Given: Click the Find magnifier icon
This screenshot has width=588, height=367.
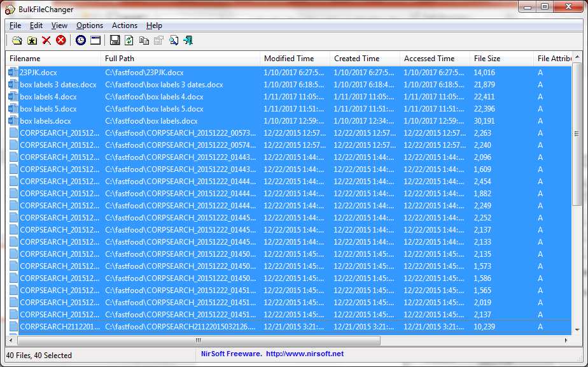Looking at the screenshot, I should pyautogui.click(x=174, y=40).
